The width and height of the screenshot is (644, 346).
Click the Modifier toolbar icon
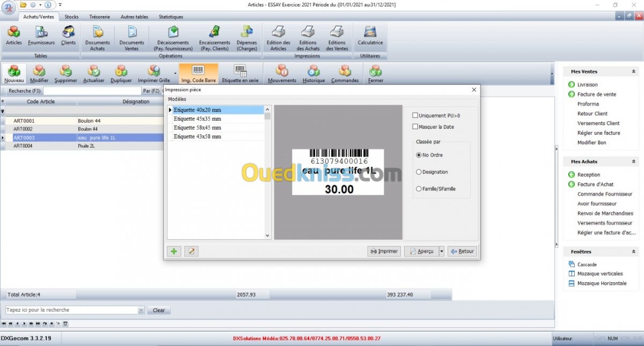[x=39, y=73]
